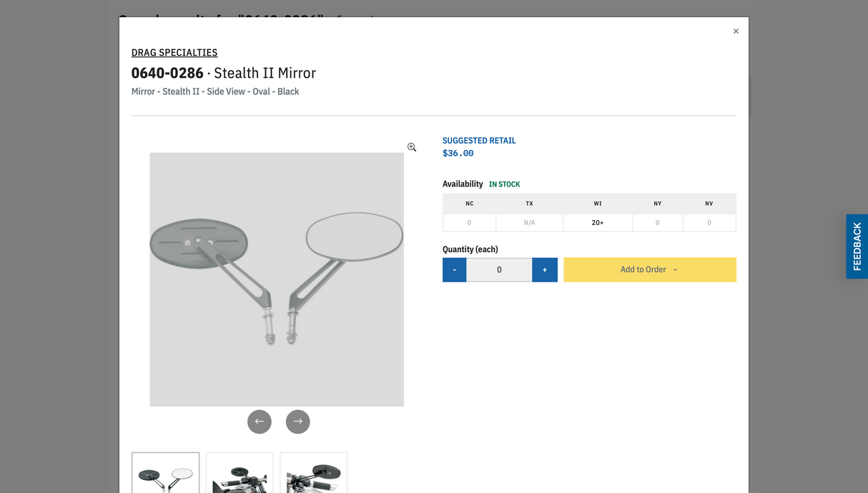The width and height of the screenshot is (868, 493).
Task: Click the NV warehouse stock cell
Action: [709, 223]
